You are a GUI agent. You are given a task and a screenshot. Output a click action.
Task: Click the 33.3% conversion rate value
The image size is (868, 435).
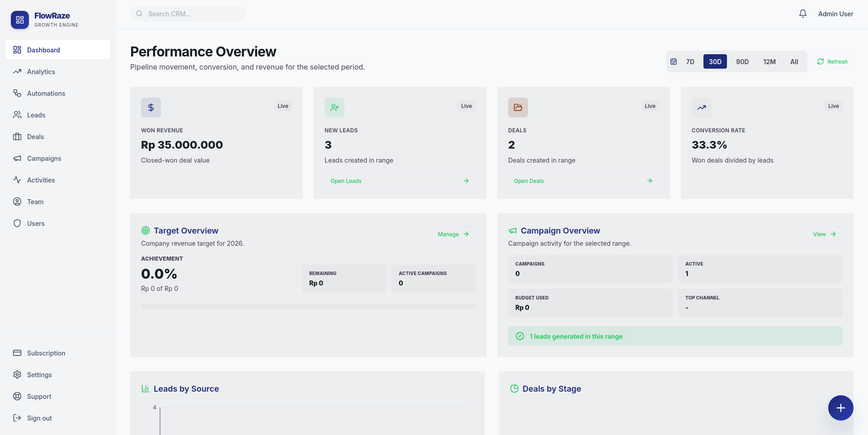(x=709, y=145)
